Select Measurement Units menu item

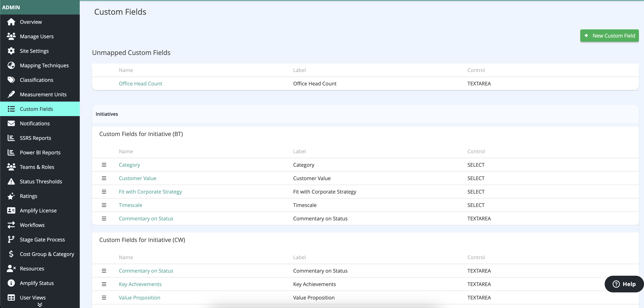click(40, 94)
